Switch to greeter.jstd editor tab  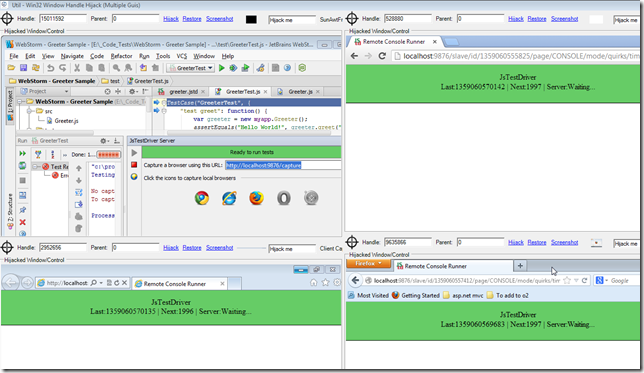pyautogui.click(x=183, y=92)
